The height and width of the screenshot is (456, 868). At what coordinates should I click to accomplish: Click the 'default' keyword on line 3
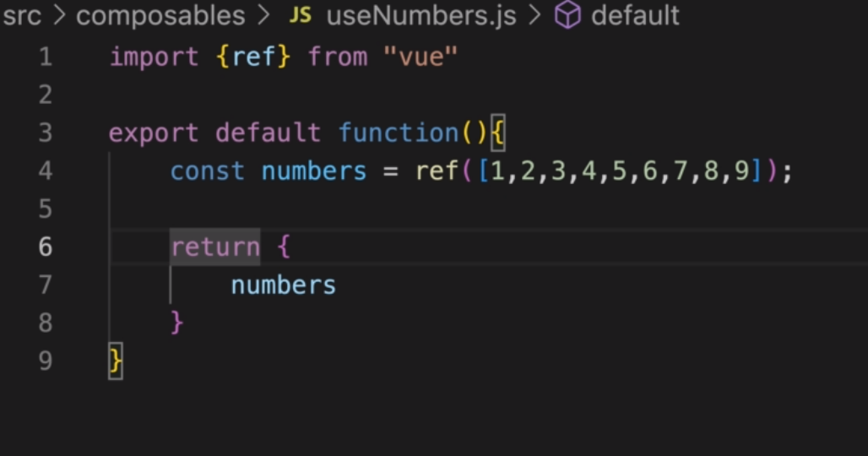pos(268,133)
